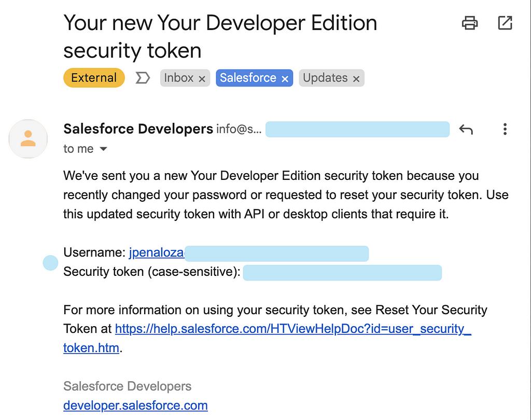Remove the Inbox label with its X
The width and height of the screenshot is (531, 420).
(x=202, y=79)
